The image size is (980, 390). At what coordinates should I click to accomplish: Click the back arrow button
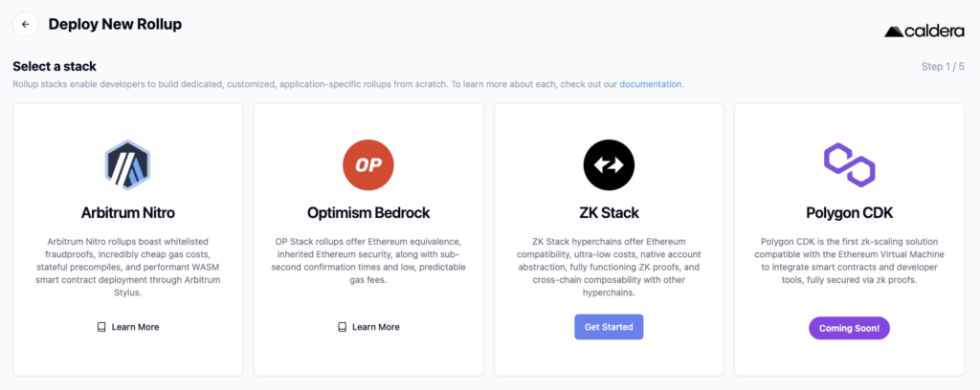click(x=25, y=24)
